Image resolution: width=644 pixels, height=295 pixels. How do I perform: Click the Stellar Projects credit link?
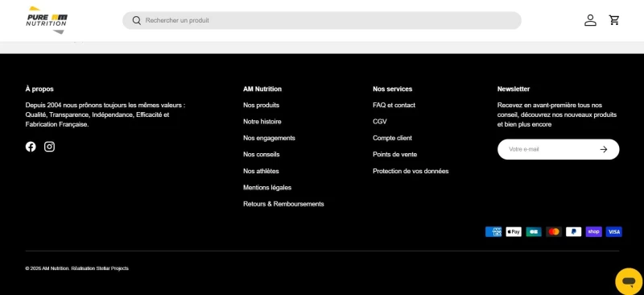point(112,268)
